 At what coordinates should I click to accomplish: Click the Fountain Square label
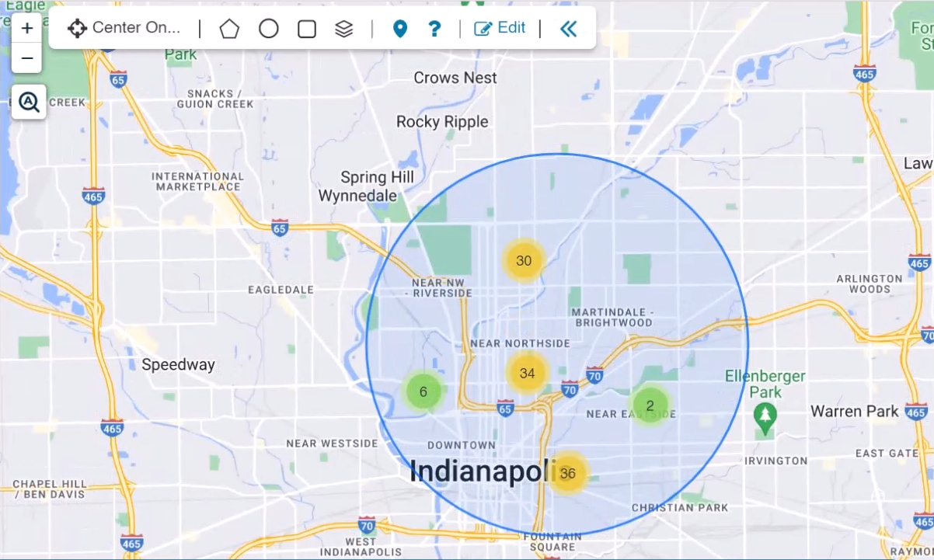pos(552,542)
